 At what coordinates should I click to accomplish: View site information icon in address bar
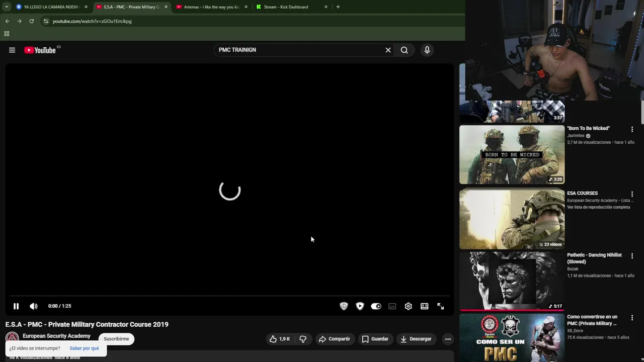pos(46,21)
